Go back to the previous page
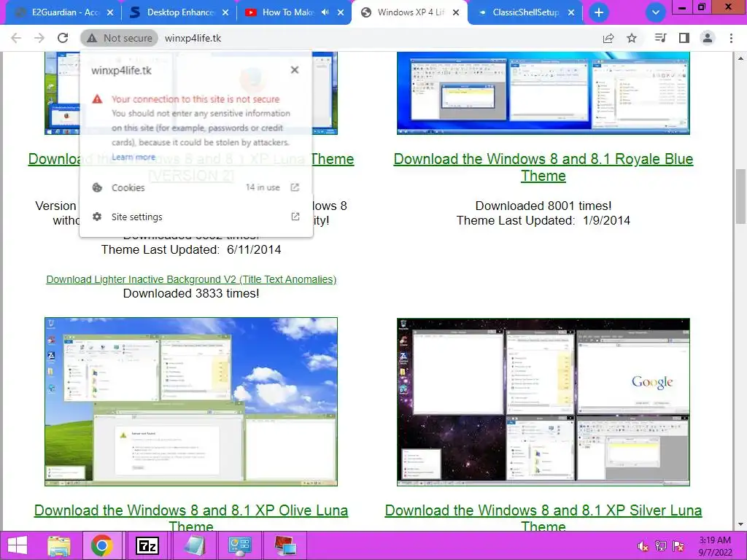This screenshot has width=747, height=560. pos(16,38)
